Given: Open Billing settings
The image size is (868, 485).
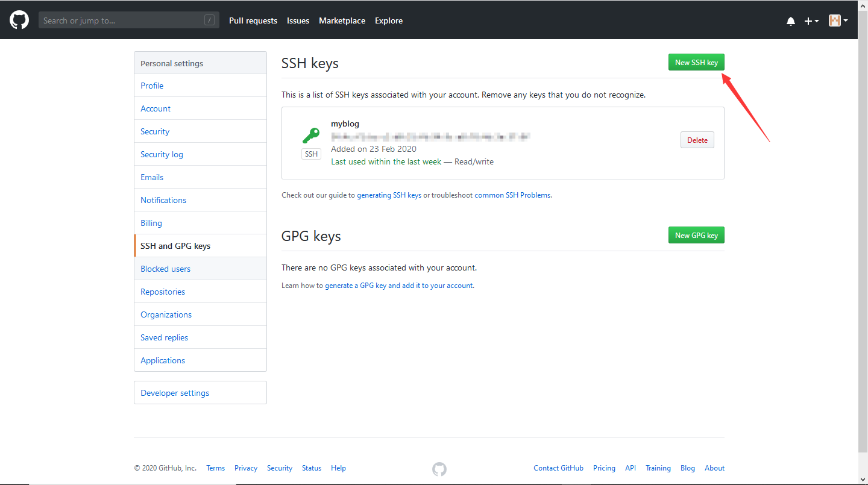Looking at the screenshot, I should [x=200, y=223].
